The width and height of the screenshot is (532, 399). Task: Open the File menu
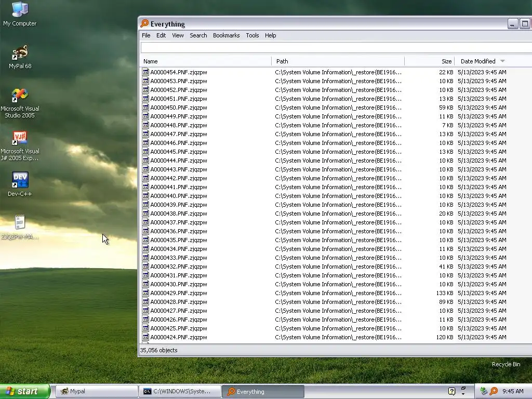point(146,35)
